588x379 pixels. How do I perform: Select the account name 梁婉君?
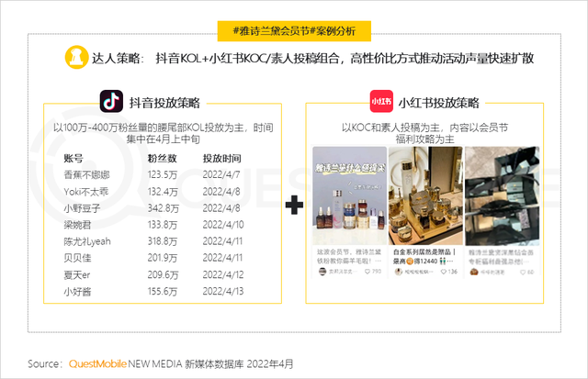tap(77, 225)
